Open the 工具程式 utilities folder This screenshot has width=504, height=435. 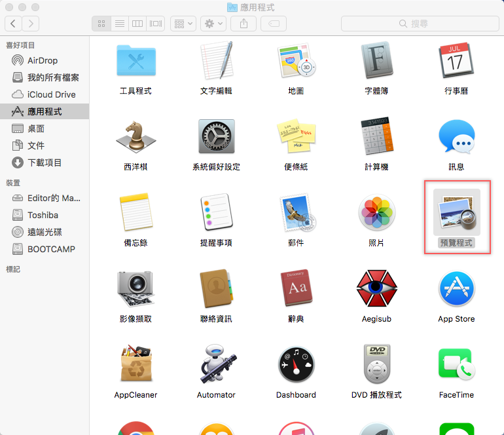[136, 60]
